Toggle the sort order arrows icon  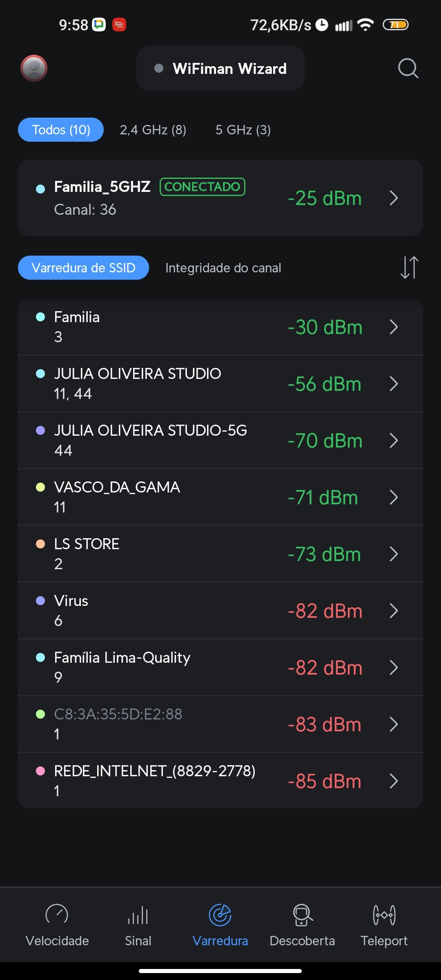pos(409,267)
